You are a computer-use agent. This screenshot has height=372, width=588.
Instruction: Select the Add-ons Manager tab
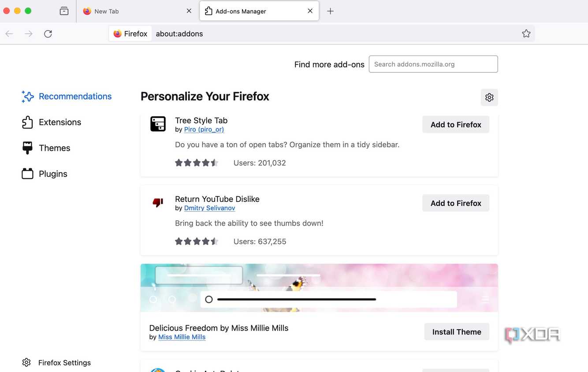(259, 11)
